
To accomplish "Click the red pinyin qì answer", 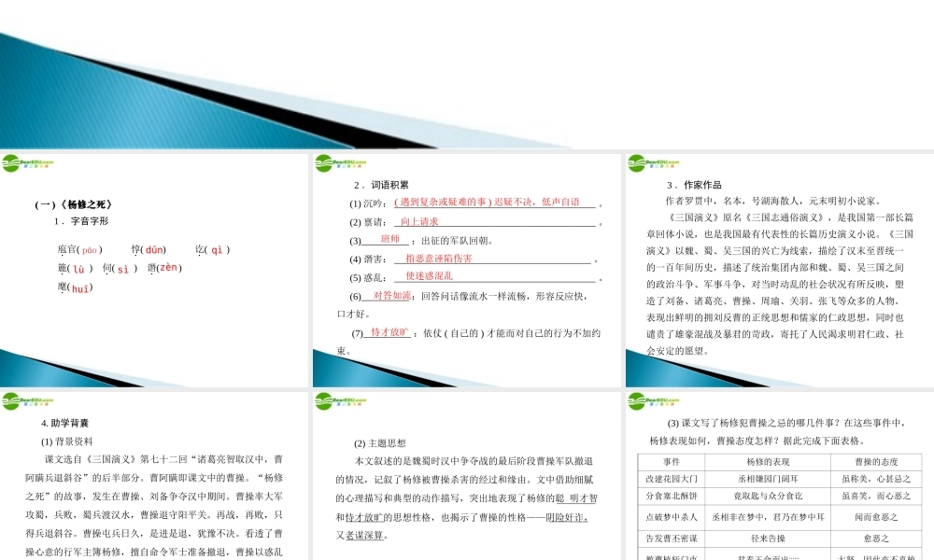I will point(217,250).
